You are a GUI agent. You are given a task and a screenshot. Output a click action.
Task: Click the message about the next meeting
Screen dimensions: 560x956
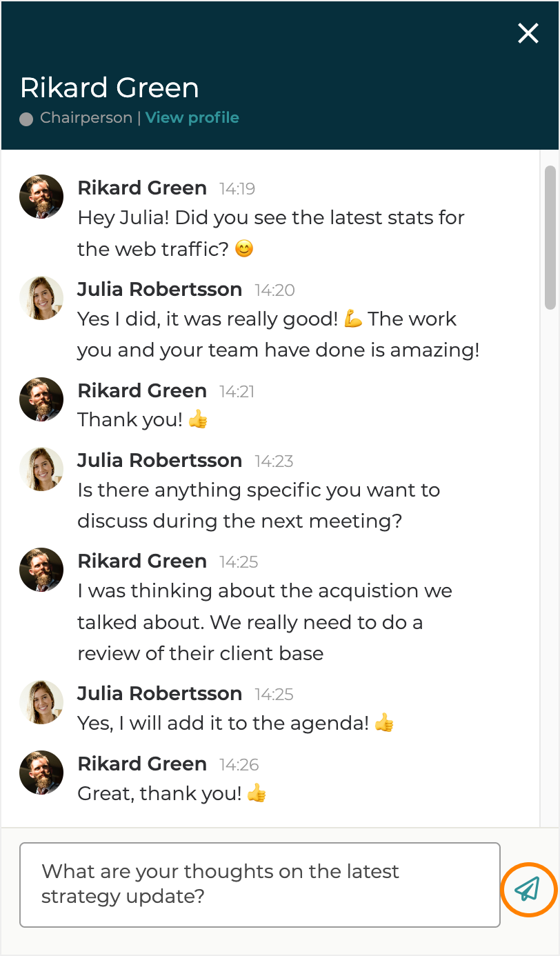pos(259,505)
